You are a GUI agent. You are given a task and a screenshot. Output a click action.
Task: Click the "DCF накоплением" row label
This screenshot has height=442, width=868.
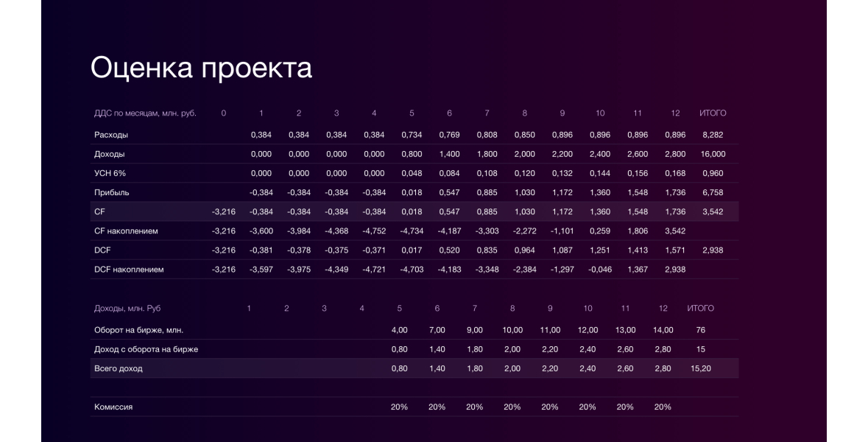pyautogui.click(x=128, y=270)
